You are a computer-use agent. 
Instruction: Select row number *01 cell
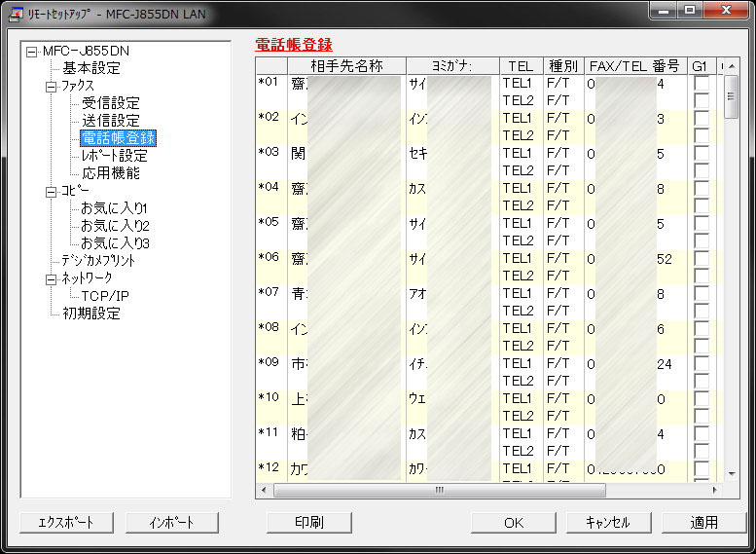(271, 92)
